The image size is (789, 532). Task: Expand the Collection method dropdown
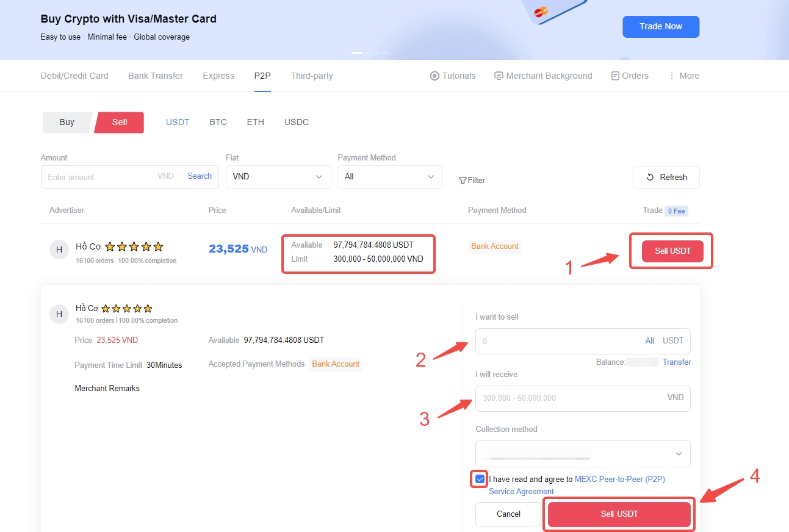coord(583,454)
